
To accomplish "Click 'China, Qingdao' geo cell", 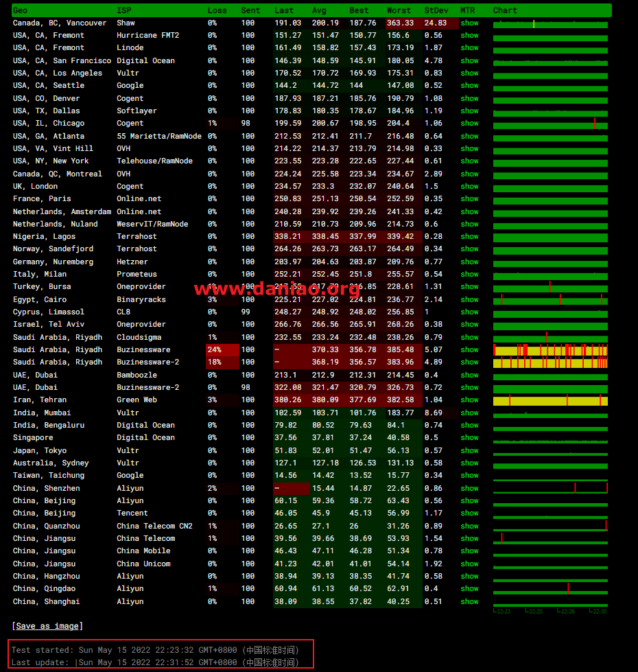I will coord(44,588).
